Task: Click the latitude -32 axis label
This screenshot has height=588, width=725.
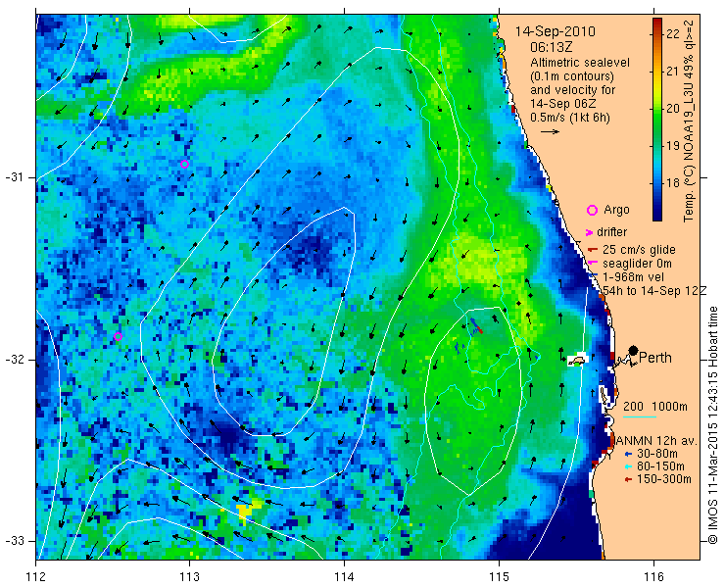Action: [x=16, y=360]
